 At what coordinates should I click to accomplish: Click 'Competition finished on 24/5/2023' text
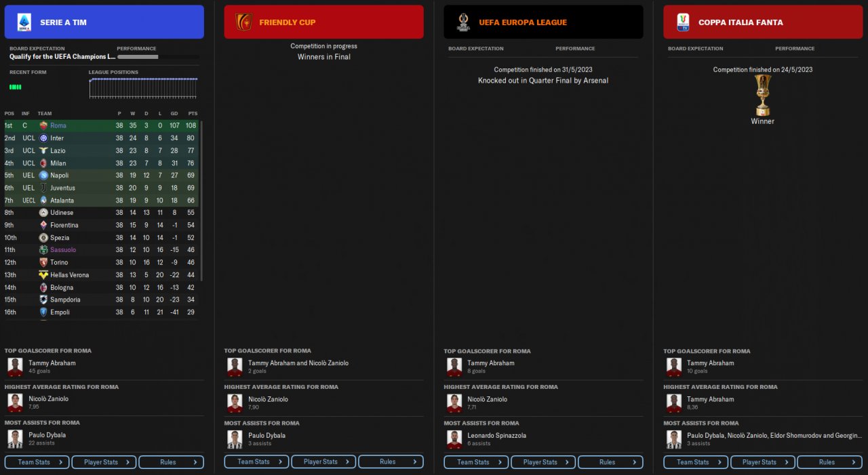(763, 70)
